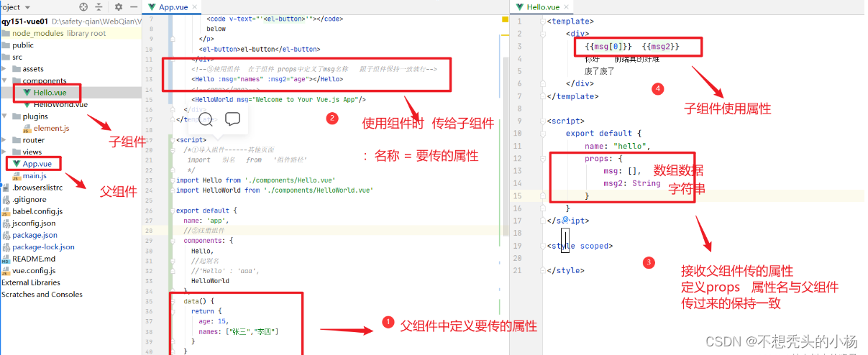Viewport: 868px width, 355px height.
Task: Click Vue icon next to HelloWorld.vue
Action: [x=27, y=104]
